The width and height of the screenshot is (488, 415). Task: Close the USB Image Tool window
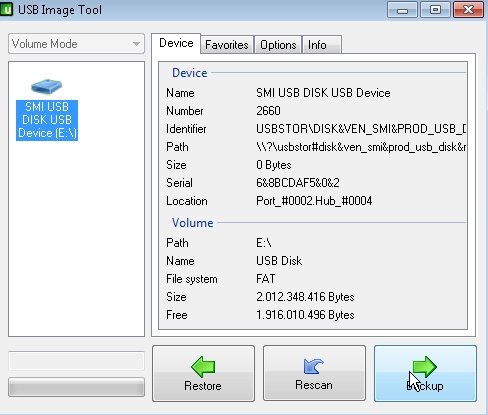468,10
